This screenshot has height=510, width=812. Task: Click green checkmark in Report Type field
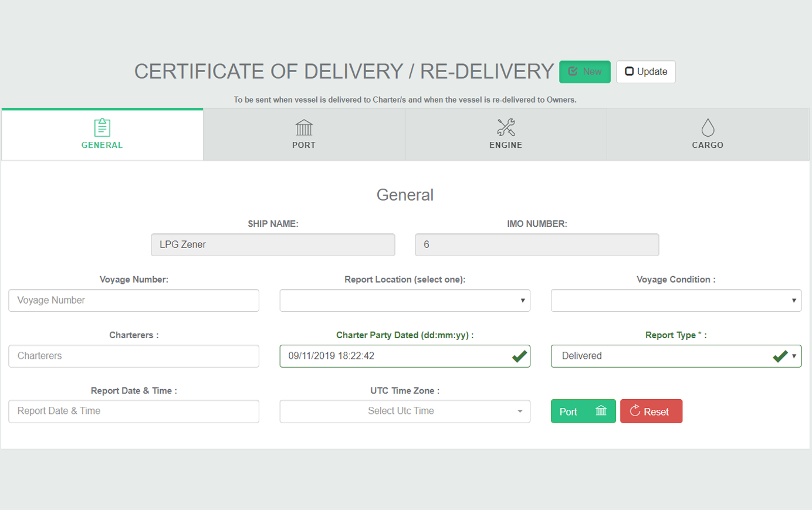coord(780,356)
